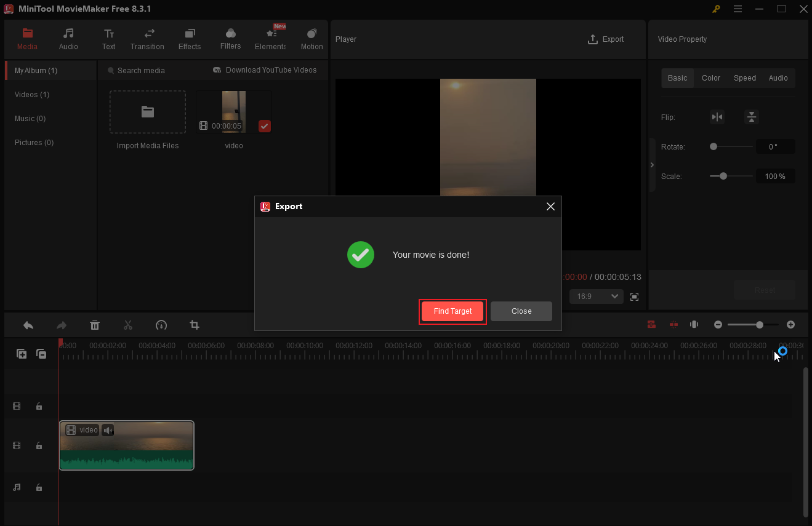
Task: Open the 16:9 aspect ratio dropdown
Action: (595, 296)
